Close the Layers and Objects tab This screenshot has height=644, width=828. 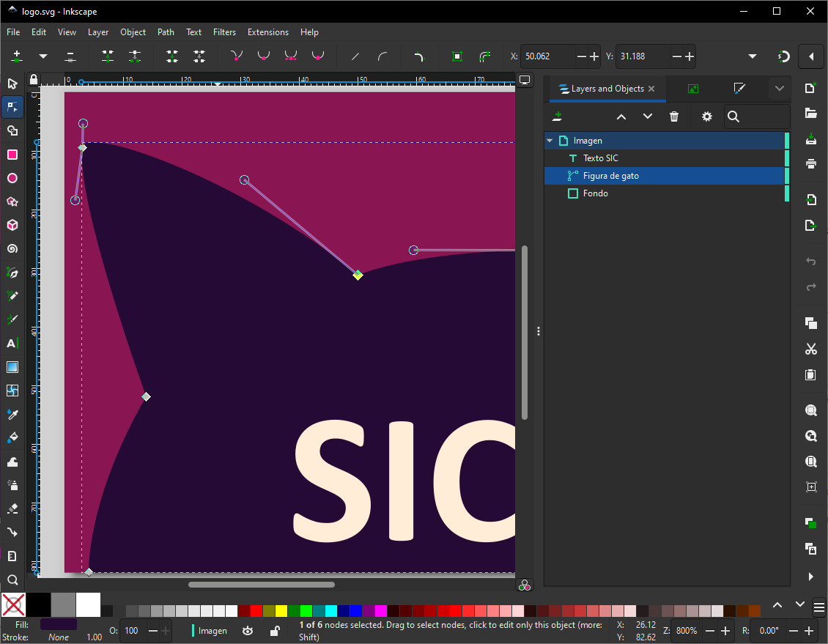pos(651,89)
